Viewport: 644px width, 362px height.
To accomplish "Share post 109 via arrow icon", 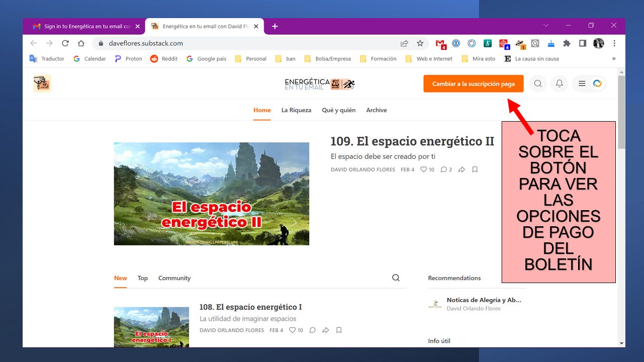I will tap(461, 169).
